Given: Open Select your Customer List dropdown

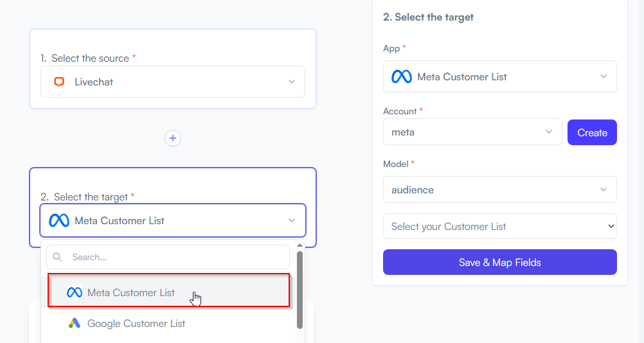Looking at the screenshot, I should click(x=500, y=226).
